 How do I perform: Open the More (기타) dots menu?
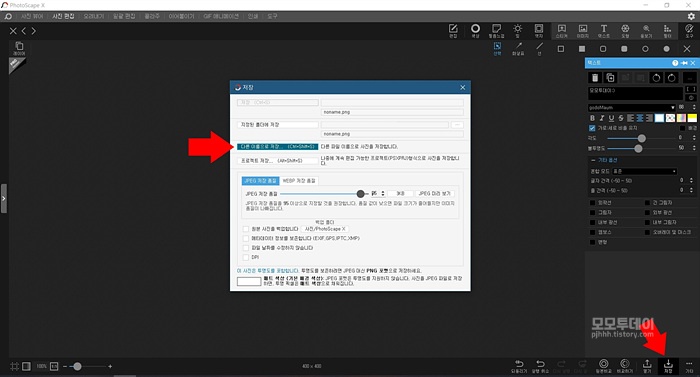click(689, 366)
